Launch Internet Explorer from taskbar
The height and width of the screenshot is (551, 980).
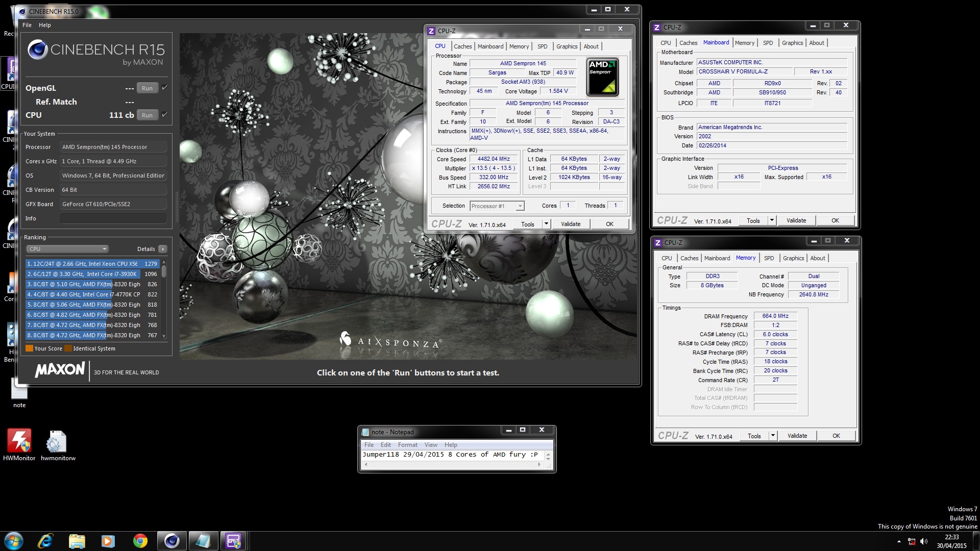click(x=45, y=541)
